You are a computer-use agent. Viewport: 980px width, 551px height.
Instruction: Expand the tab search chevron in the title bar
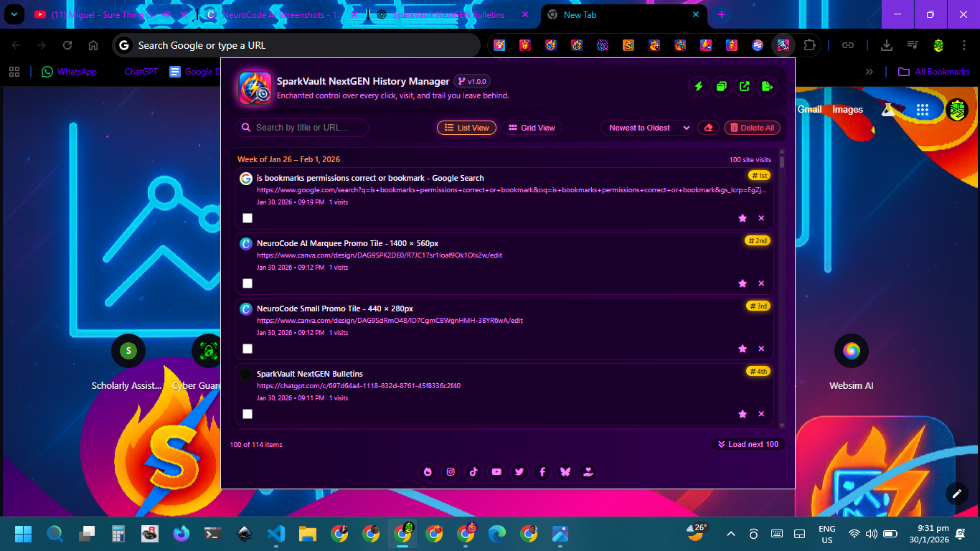(14, 14)
